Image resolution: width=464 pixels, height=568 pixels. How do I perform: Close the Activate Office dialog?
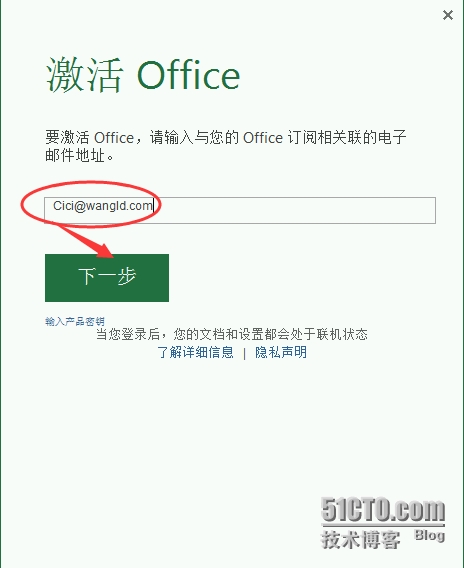click(x=448, y=15)
